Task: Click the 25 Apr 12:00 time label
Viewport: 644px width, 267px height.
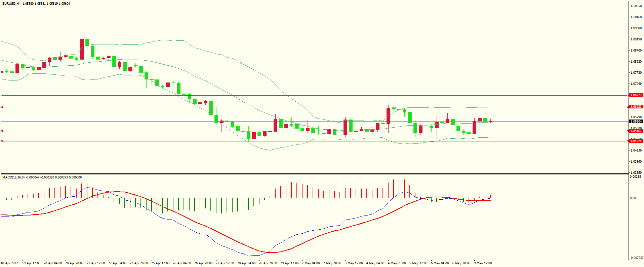Action: 160,263
